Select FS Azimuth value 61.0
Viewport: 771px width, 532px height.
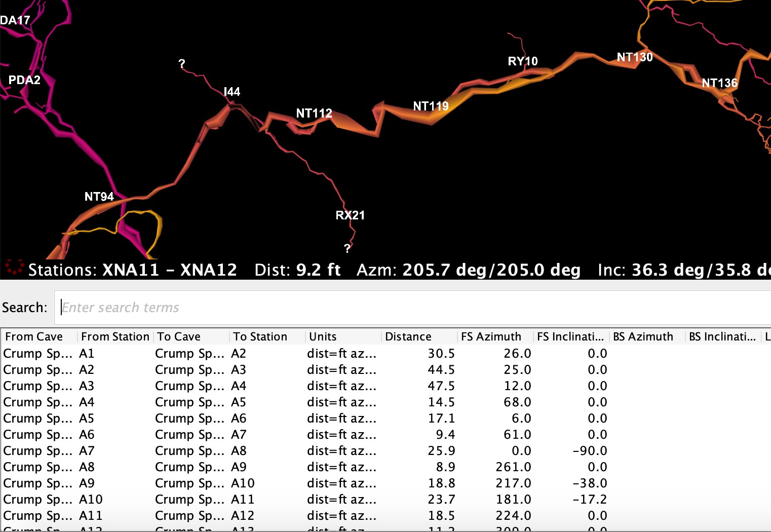pos(518,434)
